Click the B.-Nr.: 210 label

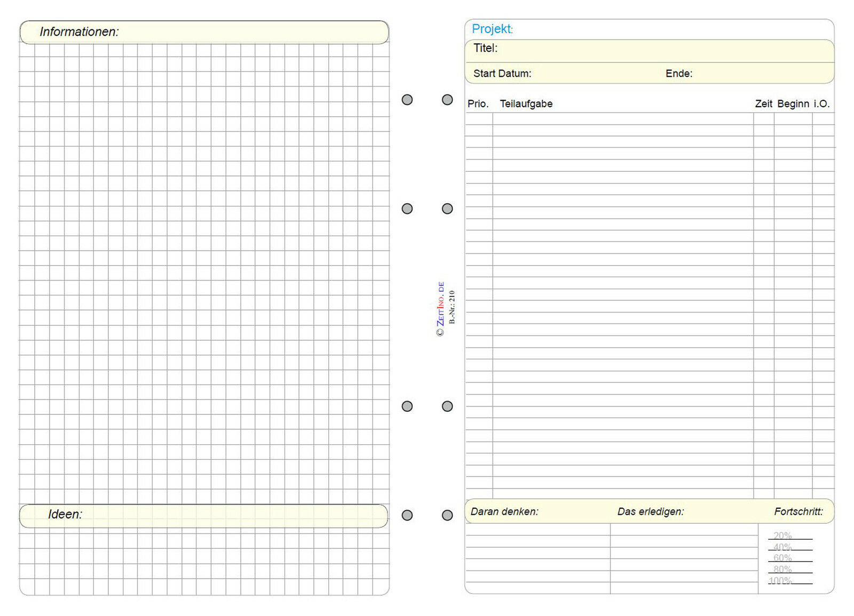coord(452,307)
